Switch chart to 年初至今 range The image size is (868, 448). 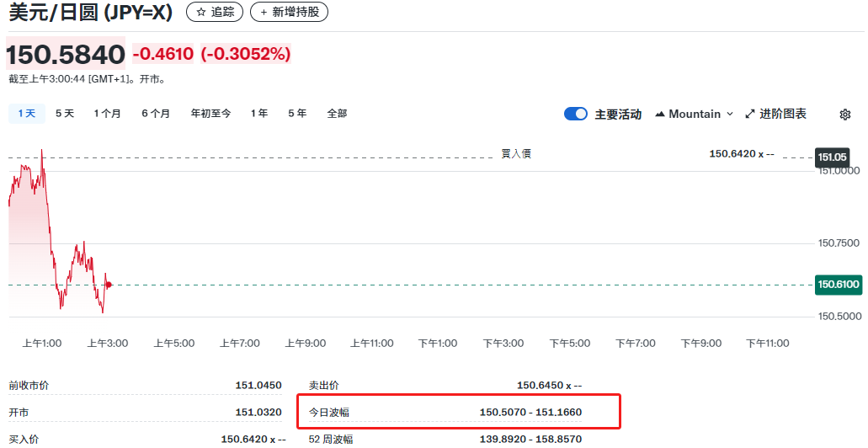(x=210, y=114)
